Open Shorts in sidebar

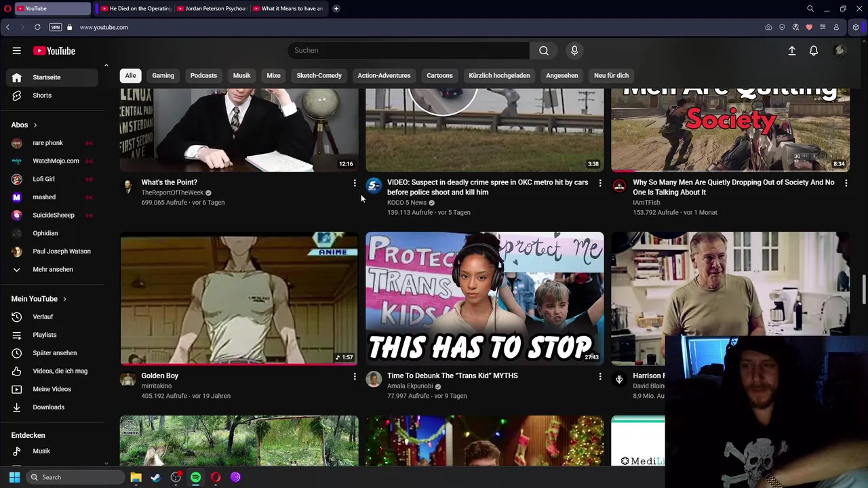point(53,96)
